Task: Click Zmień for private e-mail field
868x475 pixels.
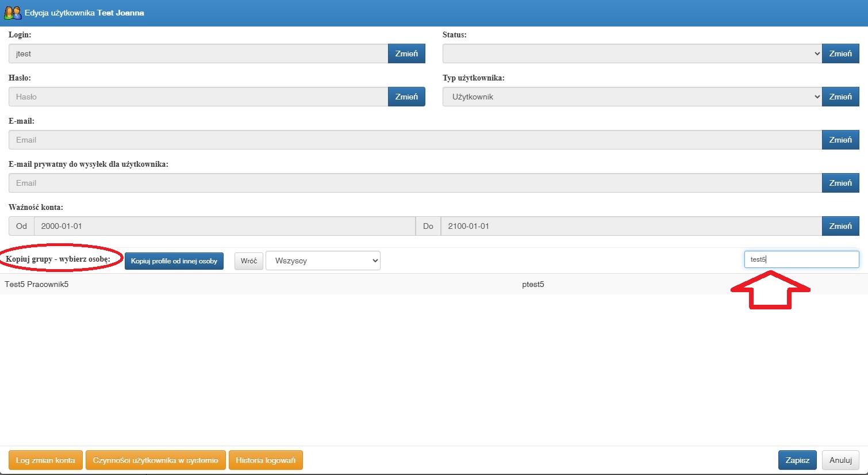Action: click(840, 183)
